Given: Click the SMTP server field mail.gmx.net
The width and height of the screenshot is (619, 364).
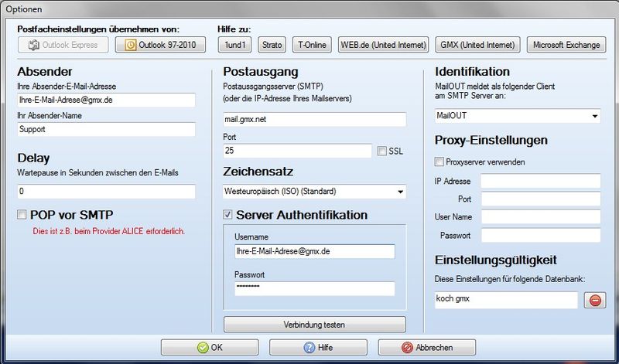Looking at the screenshot, I should point(314,120).
